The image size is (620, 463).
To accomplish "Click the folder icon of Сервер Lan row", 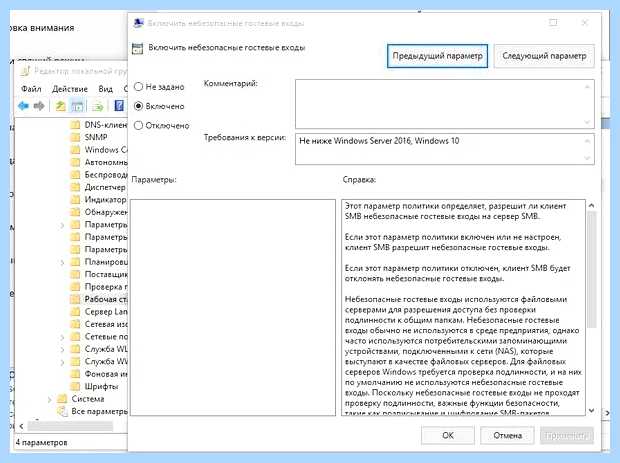I will 75,312.
